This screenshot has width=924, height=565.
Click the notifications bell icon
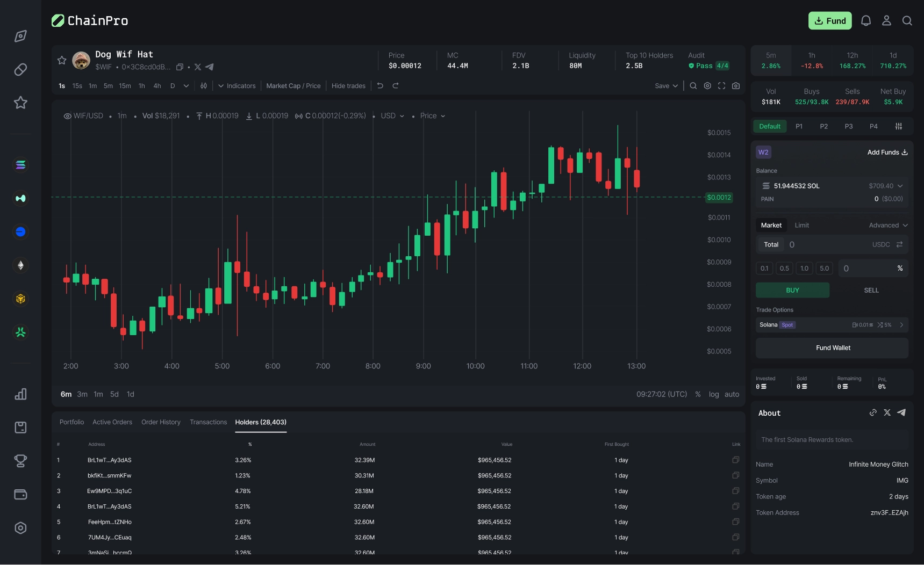[x=865, y=21]
